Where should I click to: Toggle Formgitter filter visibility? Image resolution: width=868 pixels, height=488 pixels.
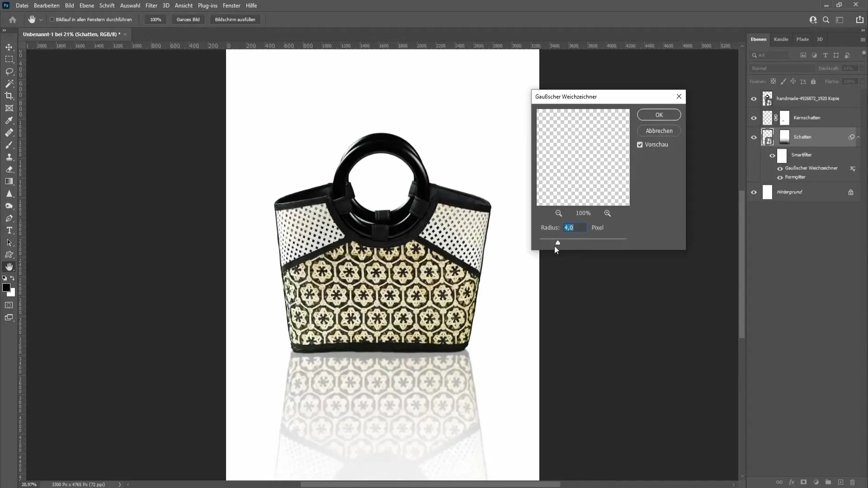click(780, 178)
